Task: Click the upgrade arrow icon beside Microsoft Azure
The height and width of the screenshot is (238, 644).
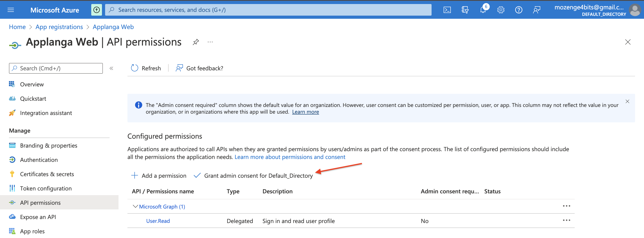Action: click(x=97, y=10)
